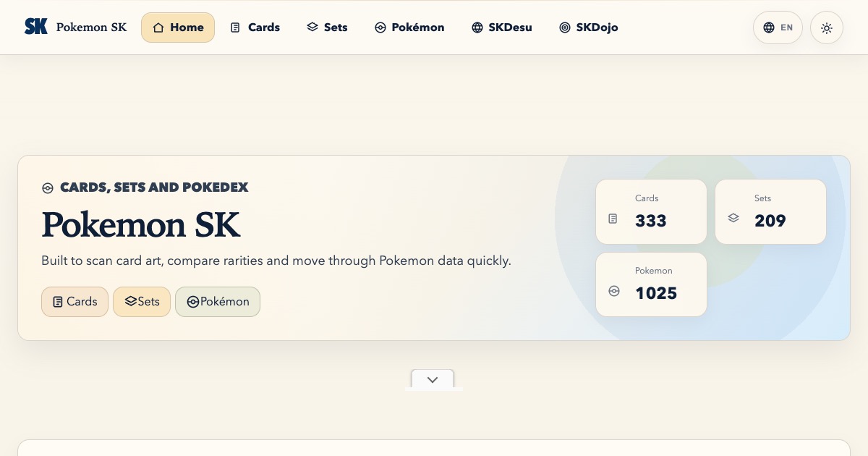Toggle the light/dark theme sun button

pyautogui.click(x=827, y=28)
